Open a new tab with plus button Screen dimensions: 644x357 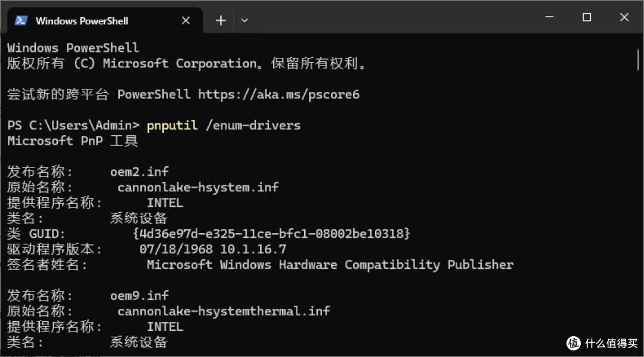click(221, 20)
